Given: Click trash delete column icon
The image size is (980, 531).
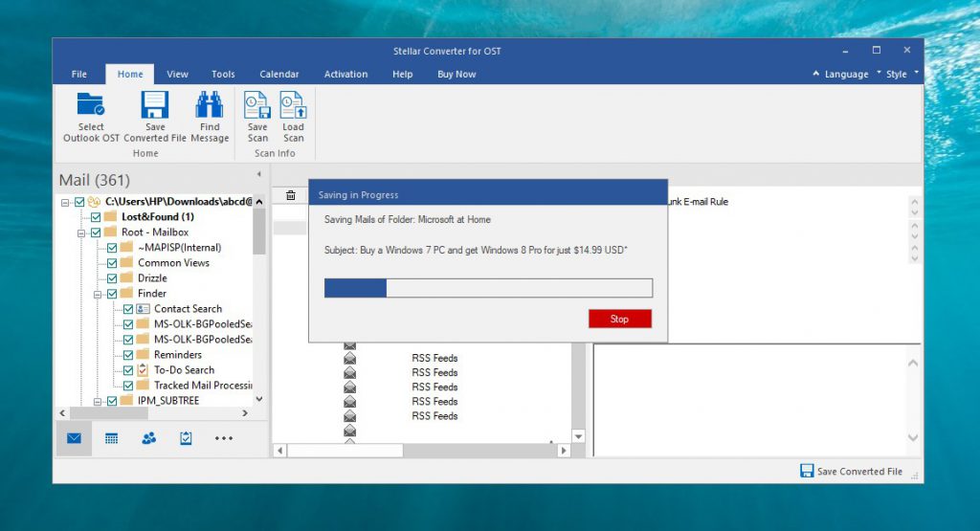Looking at the screenshot, I should (291, 195).
